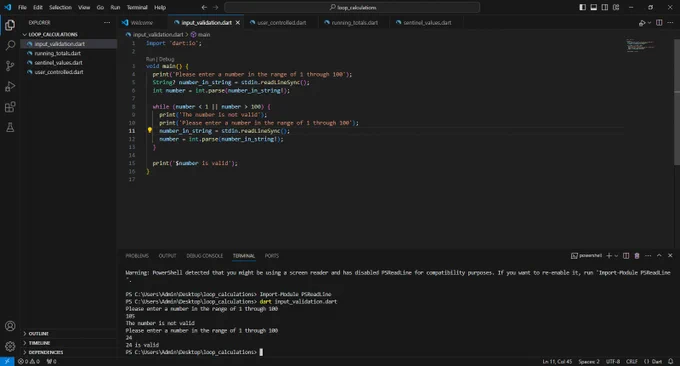Go back with the navigation arrow
680x366 pixels.
(x=204, y=7)
